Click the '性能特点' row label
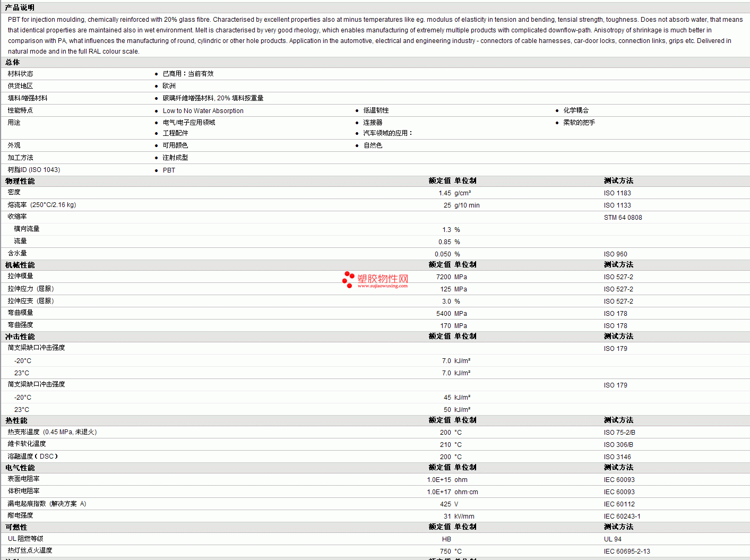 pyautogui.click(x=20, y=110)
